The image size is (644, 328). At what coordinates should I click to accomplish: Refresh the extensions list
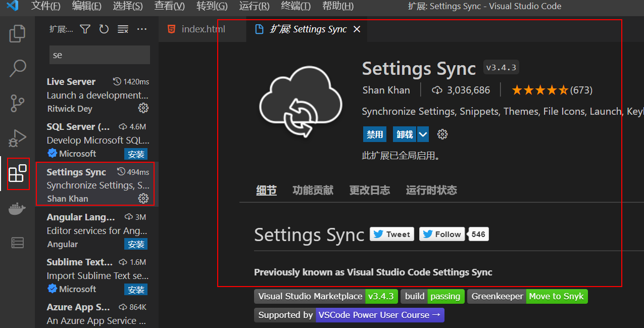pos(104,29)
